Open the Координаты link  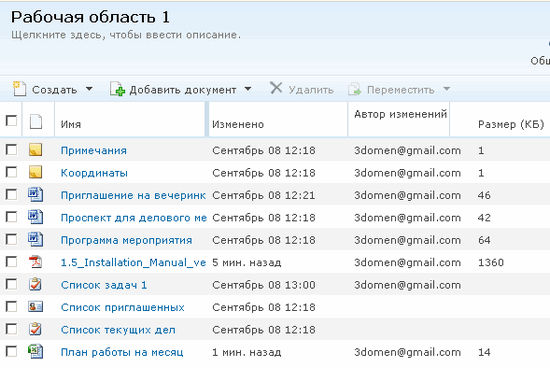click(x=94, y=173)
